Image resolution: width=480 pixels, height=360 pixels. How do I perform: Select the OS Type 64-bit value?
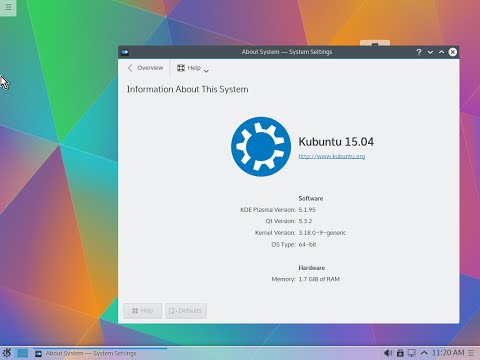click(x=307, y=244)
